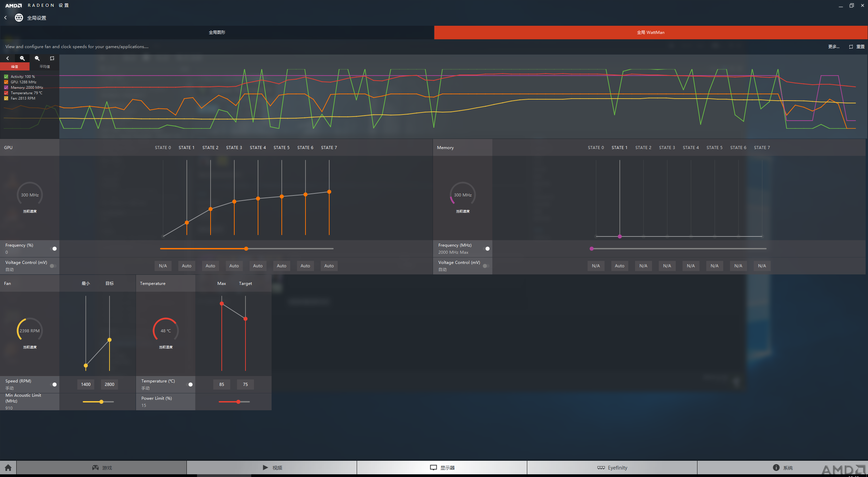Toggle Memory Voltage Control switch
The height and width of the screenshot is (477, 868).
(x=486, y=266)
